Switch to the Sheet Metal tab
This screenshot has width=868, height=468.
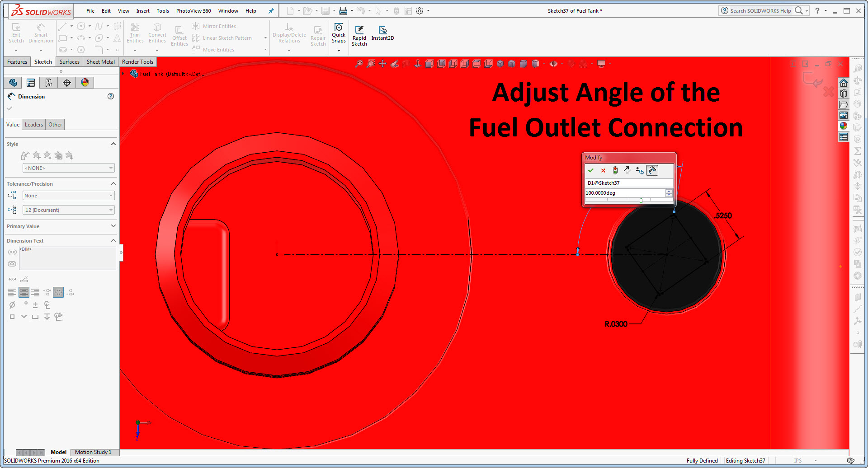point(101,62)
